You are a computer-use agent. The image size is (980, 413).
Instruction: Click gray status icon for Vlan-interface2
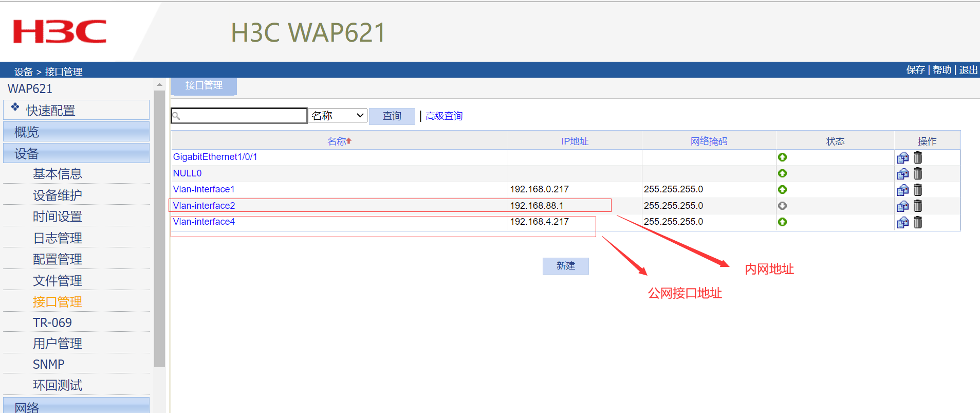[x=782, y=206]
